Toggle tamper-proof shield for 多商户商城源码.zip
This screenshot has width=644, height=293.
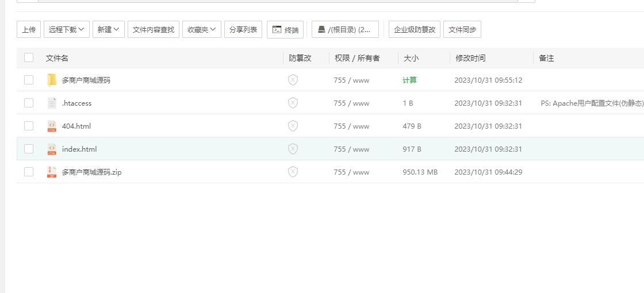click(293, 172)
